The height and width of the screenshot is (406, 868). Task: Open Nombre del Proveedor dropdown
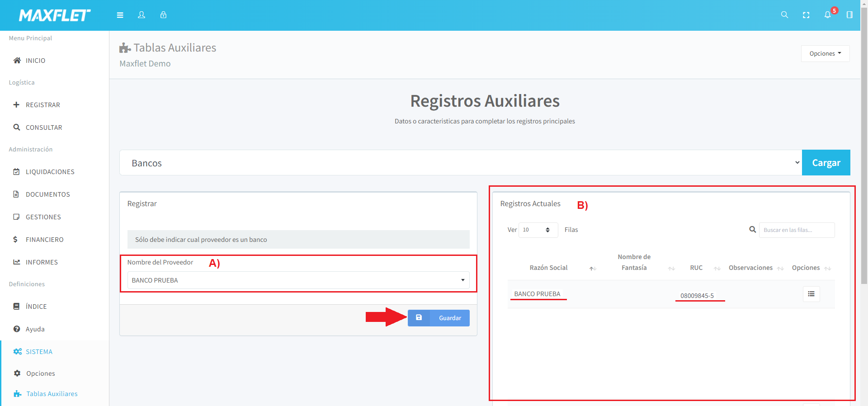click(298, 280)
